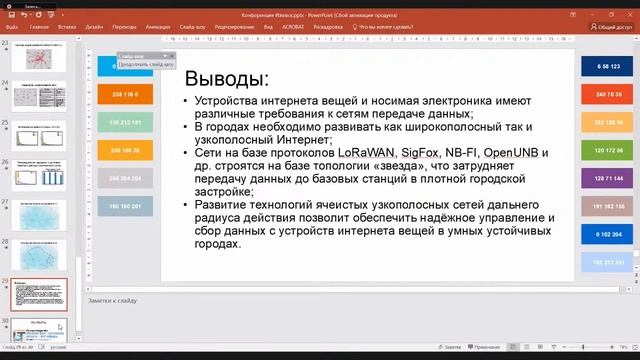Image resolution: width=640 pixels, height=360 pixels.
Task: Click bullet text mentioning LoRaWAN, SigFox
Action: point(371,172)
